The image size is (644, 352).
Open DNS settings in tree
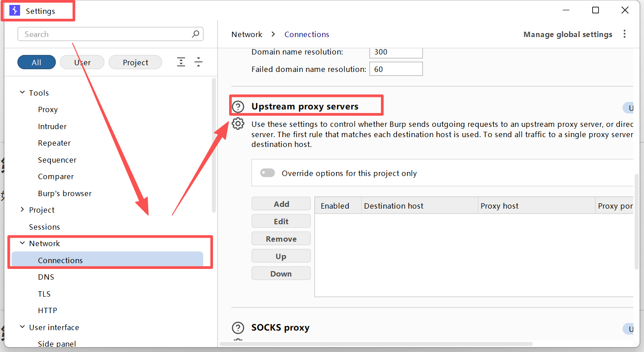(x=46, y=277)
